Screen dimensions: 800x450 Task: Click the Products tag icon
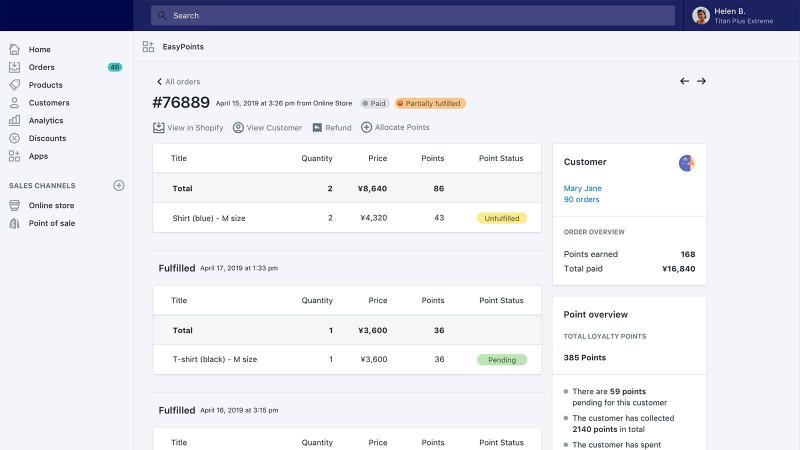pyautogui.click(x=15, y=85)
